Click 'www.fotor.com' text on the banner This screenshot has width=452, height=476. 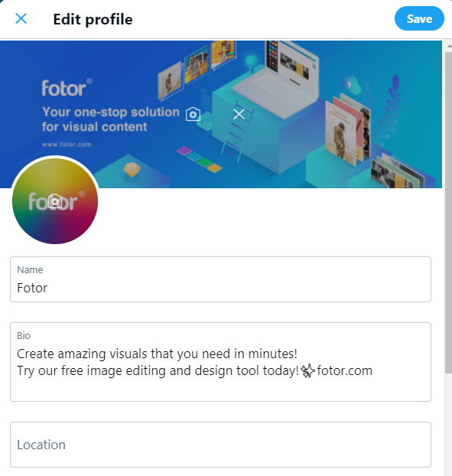(67, 145)
